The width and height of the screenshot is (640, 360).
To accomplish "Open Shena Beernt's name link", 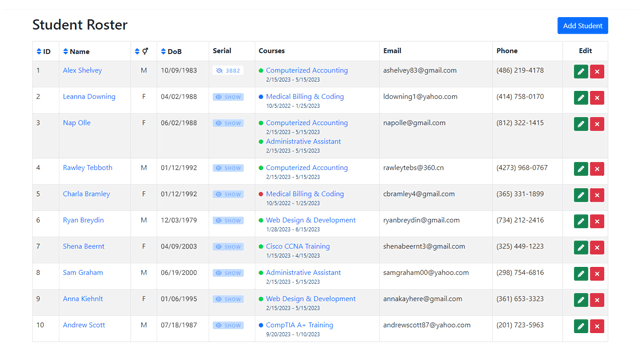I will (84, 246).
